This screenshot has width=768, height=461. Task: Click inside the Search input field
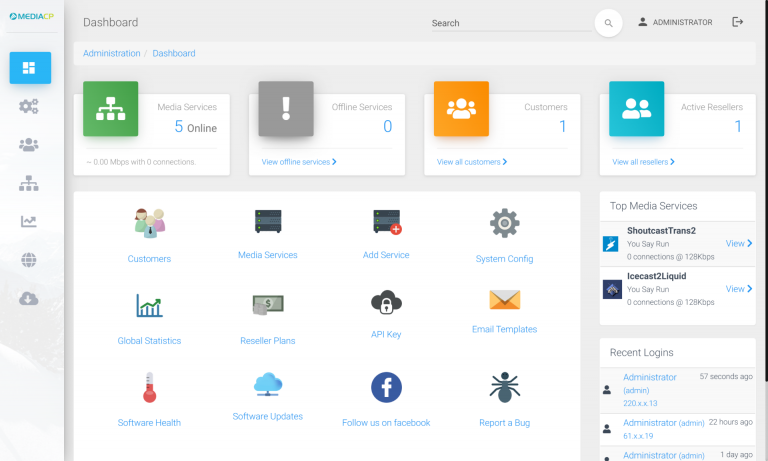tap(508, 23)
